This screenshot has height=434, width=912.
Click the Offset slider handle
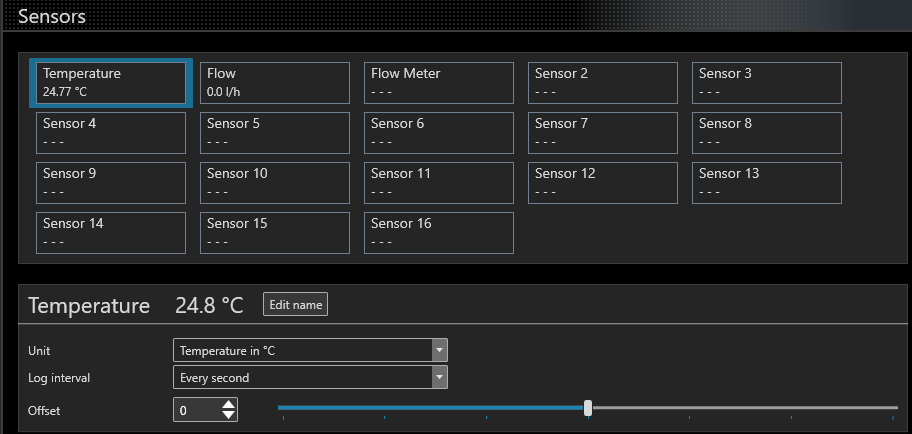click(x=588, y=408)
